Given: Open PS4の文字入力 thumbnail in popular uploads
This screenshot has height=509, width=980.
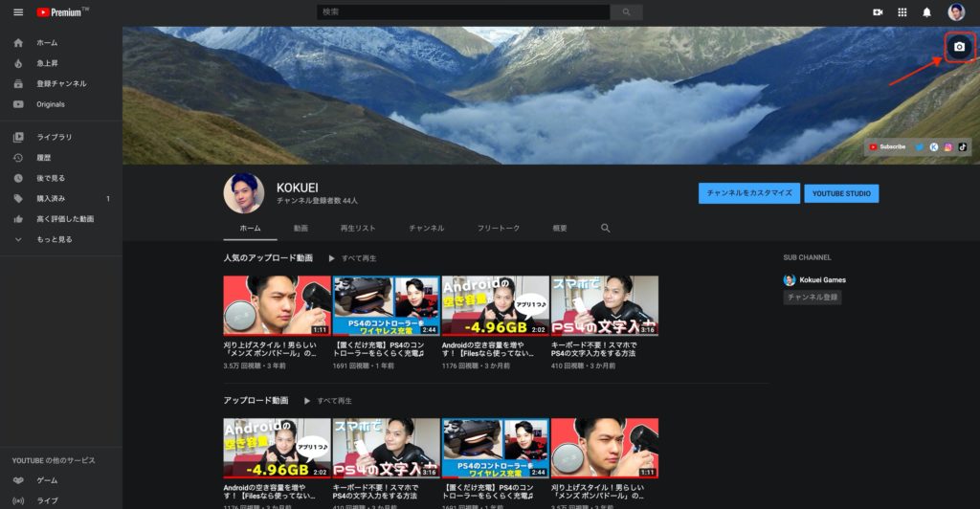Looking at the screenshot, I should click(605, 306).
